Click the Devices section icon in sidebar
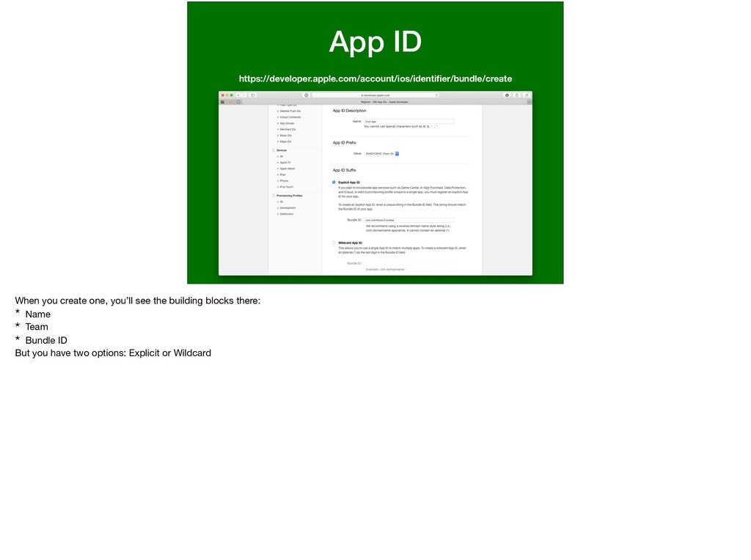The height and width of the screenshot is (560, 751). pyautogui.click(x=274, y=150)
